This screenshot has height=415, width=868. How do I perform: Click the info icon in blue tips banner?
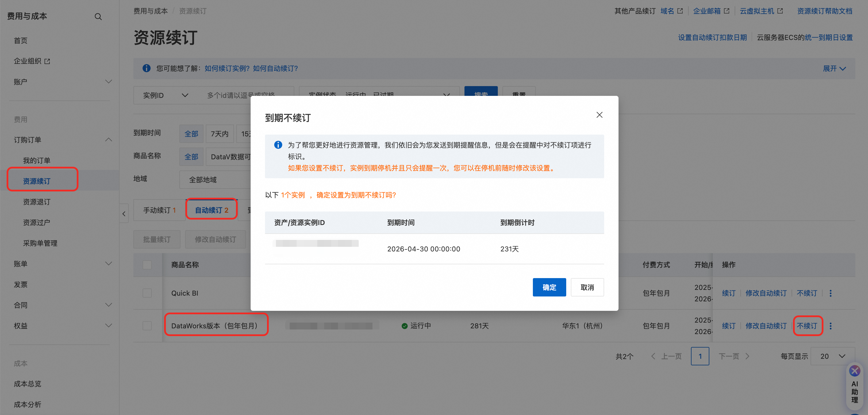click(x=146, y=68)
